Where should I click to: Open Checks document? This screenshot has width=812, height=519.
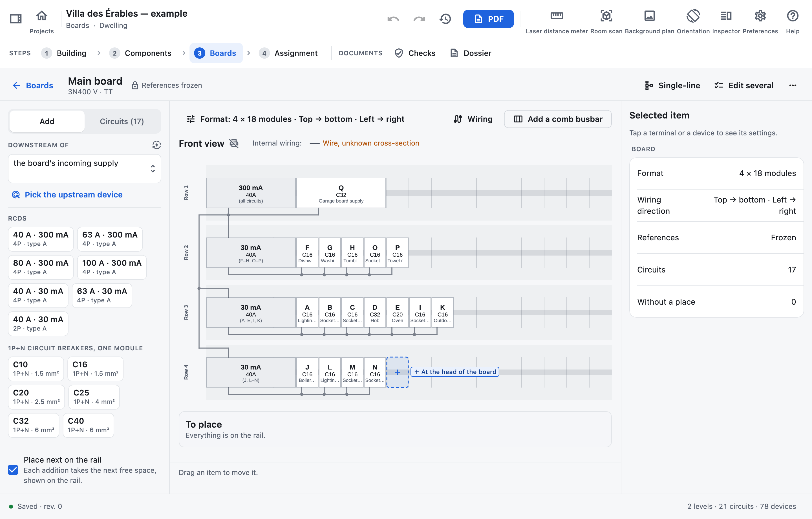[x=415, y=53]
